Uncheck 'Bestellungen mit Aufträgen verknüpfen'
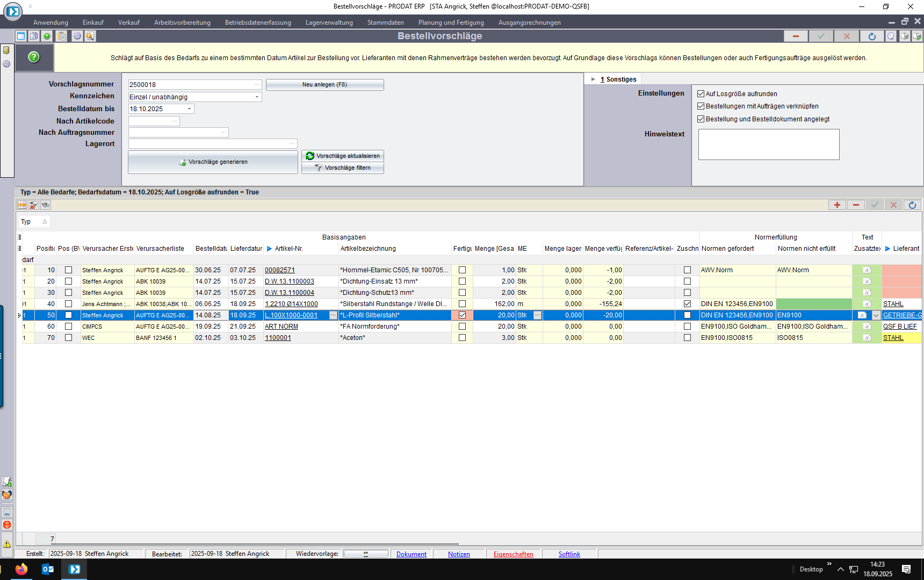This screenshot has height=580, width=924. click(x=701, y=106)
